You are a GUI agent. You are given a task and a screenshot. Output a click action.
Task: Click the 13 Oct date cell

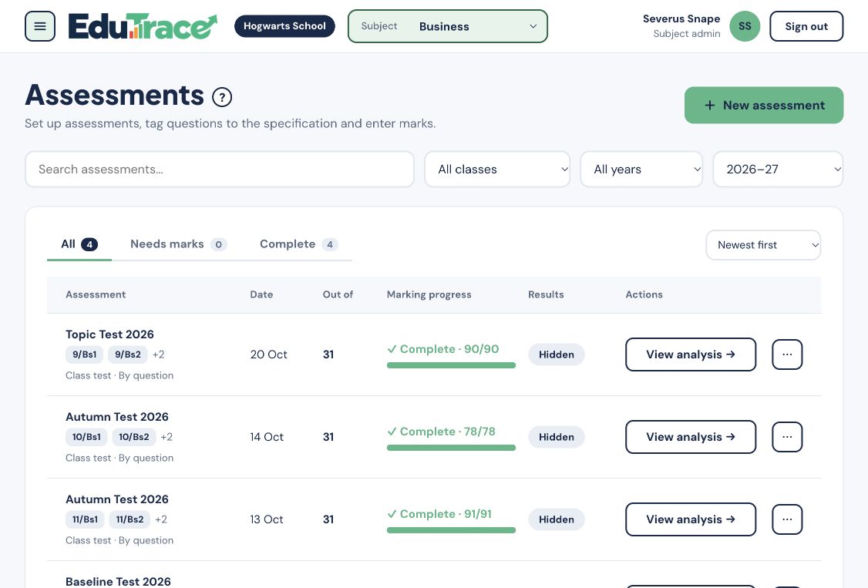(266, 519)
